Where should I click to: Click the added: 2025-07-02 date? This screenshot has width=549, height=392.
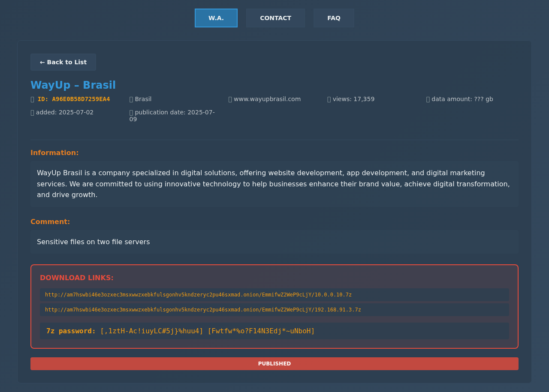[x=62, y=113]
